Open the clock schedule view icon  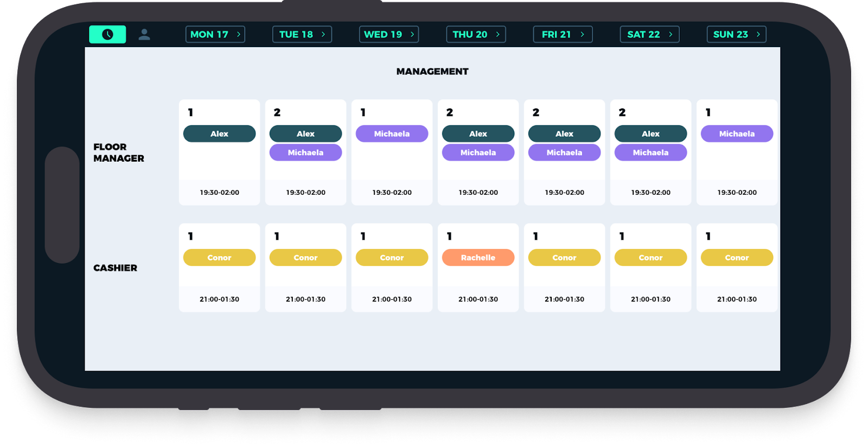pyautogui.click(x=107, y=34)
